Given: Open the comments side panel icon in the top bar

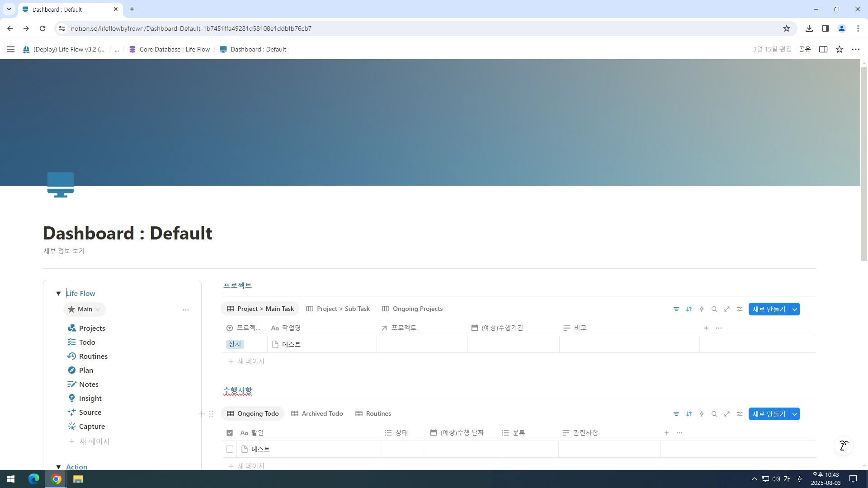Looking at the screenshot, I should point(823,49).
